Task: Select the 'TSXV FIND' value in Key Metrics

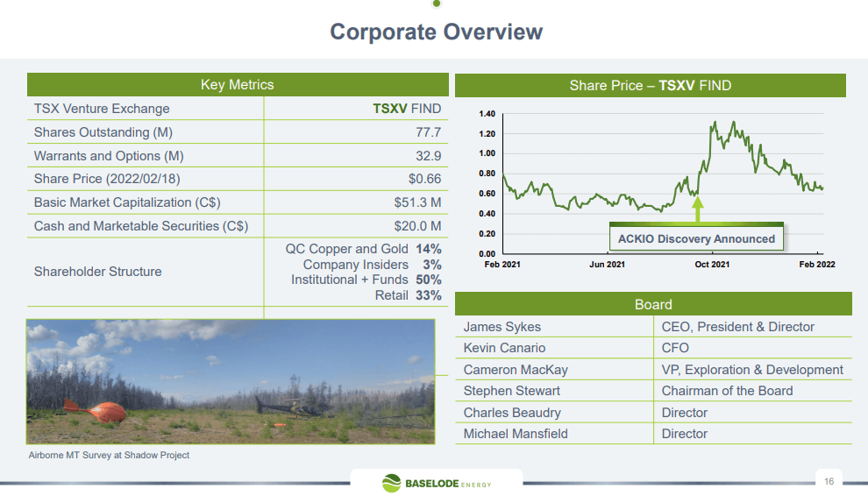Action: (x=407, y=109)
